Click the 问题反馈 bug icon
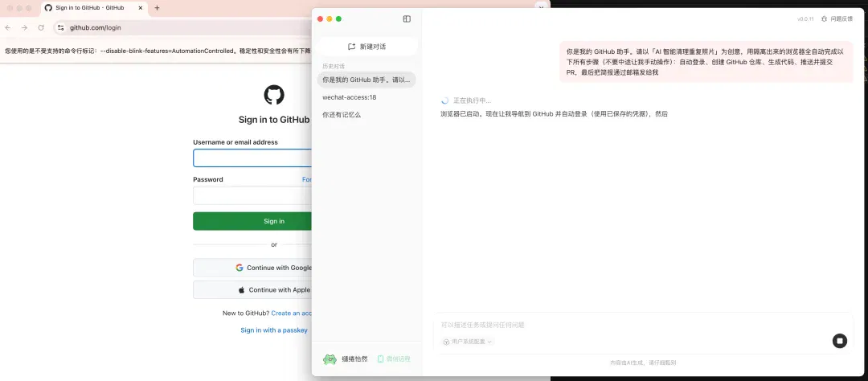Image resolution: width=868 pixels, height=381 pixels. (x=825, y=18)
